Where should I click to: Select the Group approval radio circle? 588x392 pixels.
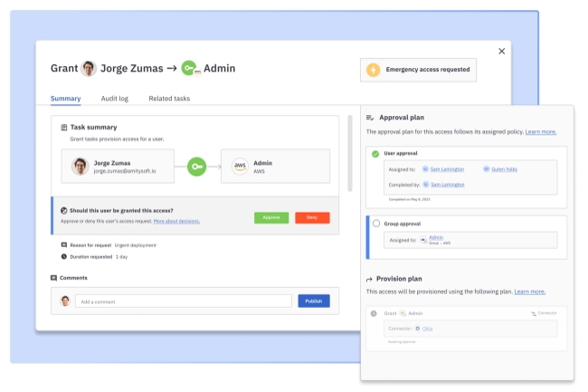tap(375, 223)
